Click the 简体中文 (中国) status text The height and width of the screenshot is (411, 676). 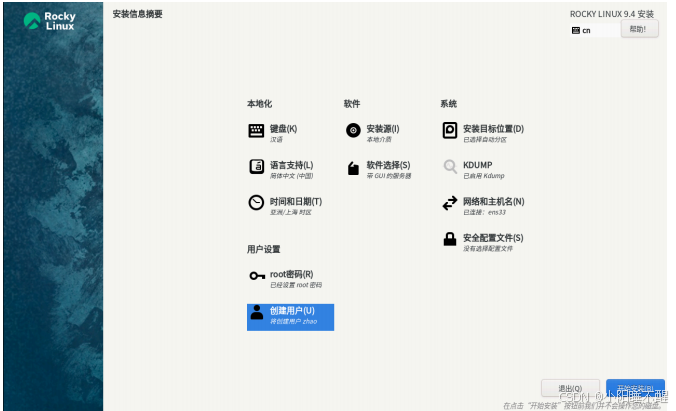291,176
